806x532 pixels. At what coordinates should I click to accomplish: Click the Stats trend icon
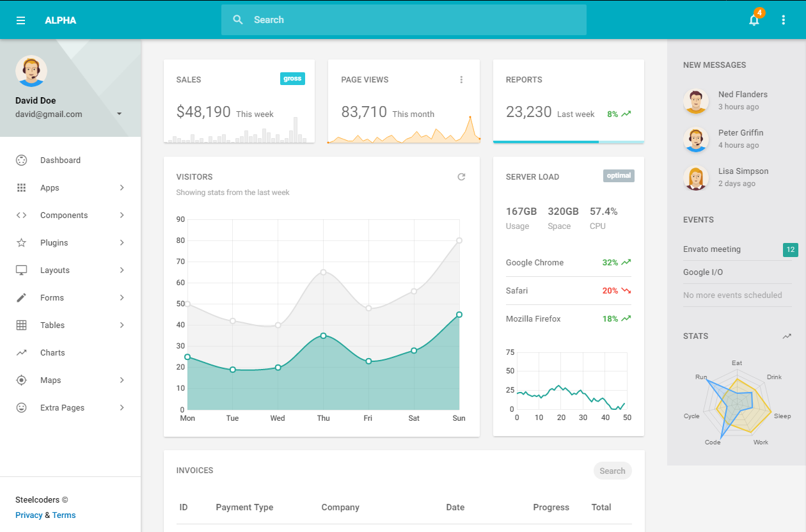(787, 336)
